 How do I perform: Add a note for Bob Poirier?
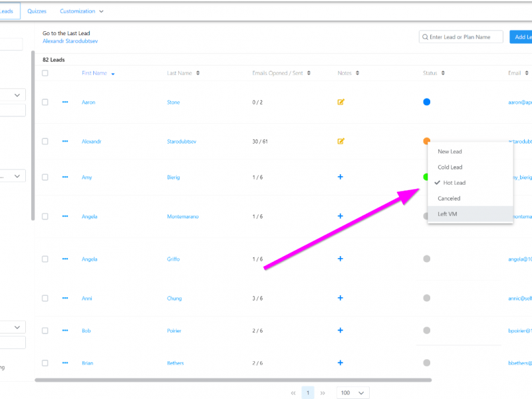340,330
